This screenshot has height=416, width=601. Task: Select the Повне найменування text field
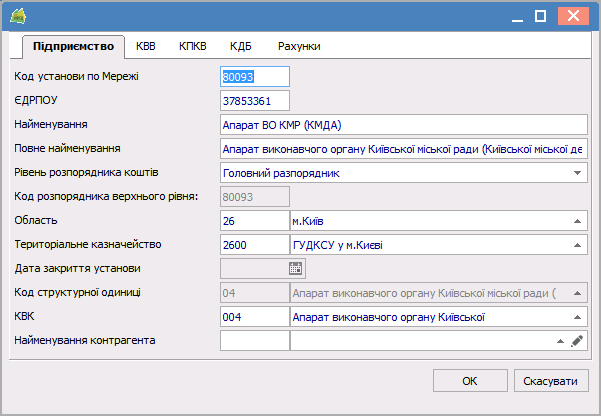(x=403, y=149)
